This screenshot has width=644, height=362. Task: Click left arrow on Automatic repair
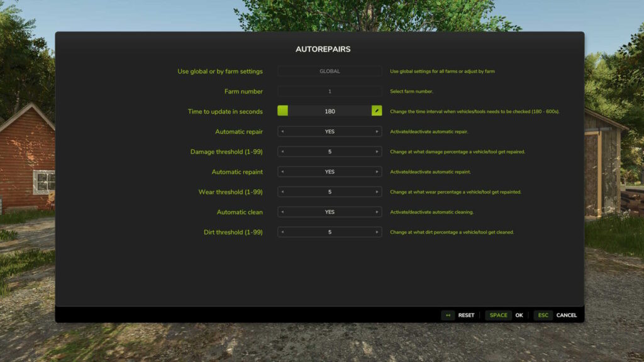[x=282, y=131]
